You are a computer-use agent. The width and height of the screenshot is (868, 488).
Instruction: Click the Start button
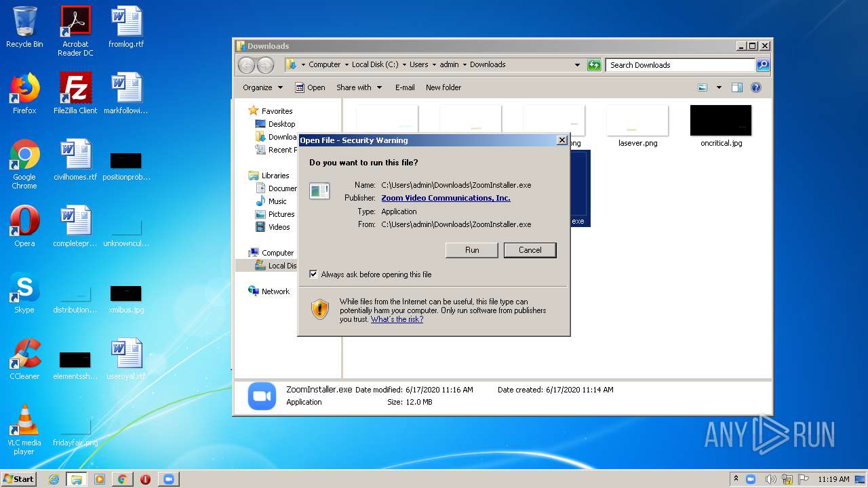click(19, 479)
